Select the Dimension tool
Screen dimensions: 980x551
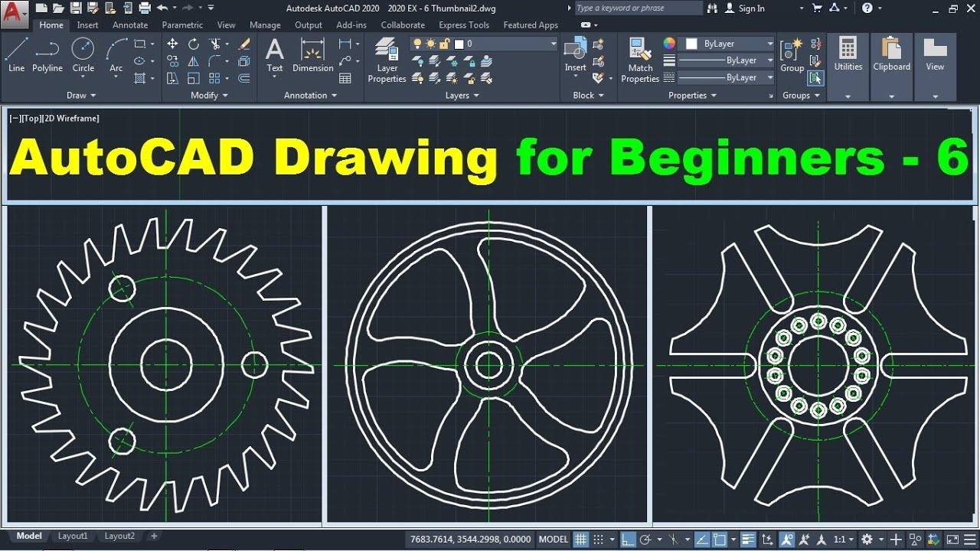coord(313,55)
